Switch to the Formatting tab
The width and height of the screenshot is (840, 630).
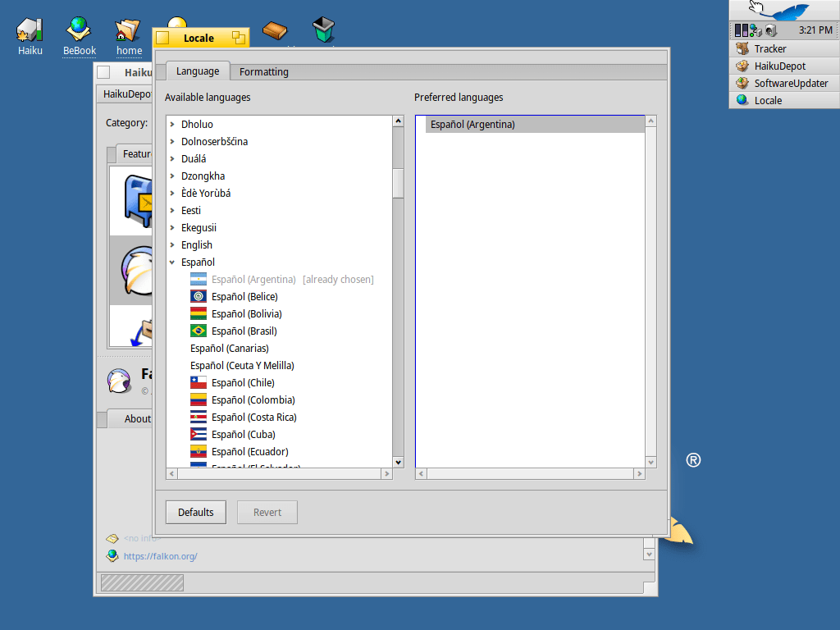(x=263, y=72)
